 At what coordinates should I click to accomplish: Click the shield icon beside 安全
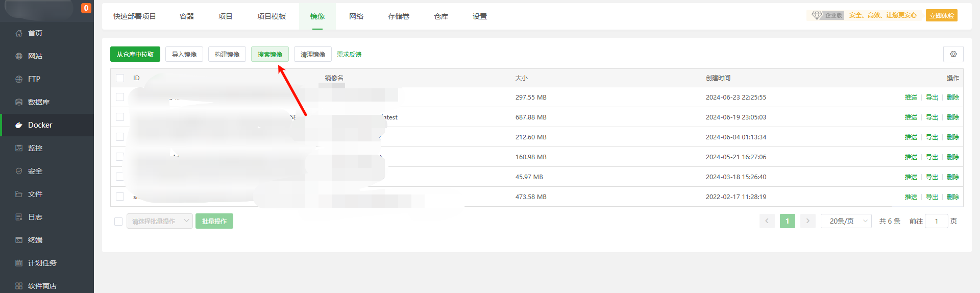(x=19, y=171)
